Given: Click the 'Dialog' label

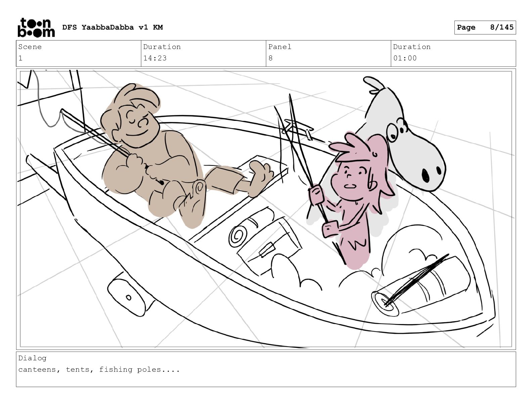Looking at the screenshot, I should pyautogui.click(x=32, y=358).
